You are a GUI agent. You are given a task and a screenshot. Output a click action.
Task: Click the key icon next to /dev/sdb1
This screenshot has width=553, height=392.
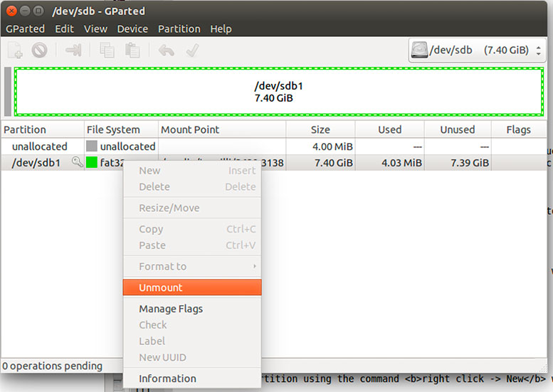click(78, 161)
